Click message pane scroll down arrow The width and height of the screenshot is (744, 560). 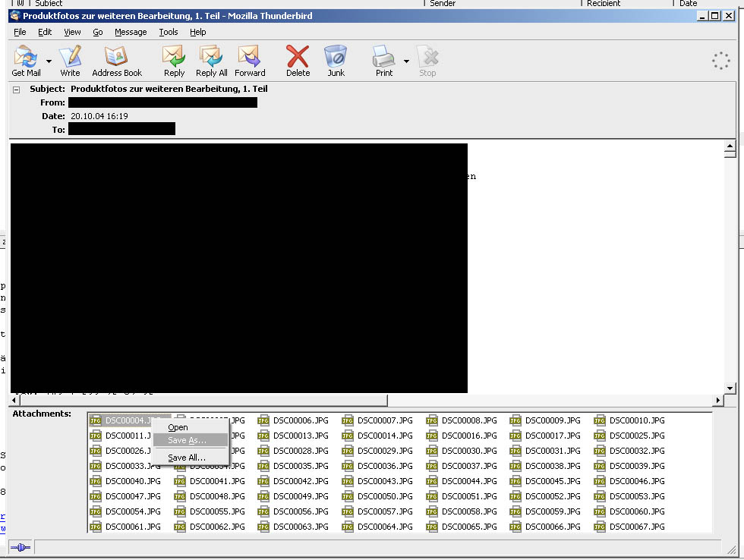pos(730,388)
